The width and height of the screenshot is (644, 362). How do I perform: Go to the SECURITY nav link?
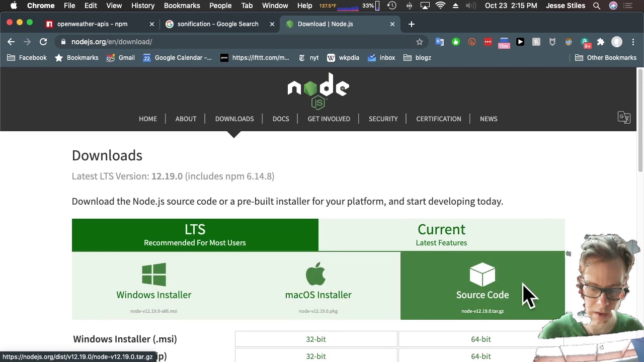tap(383, 119)
